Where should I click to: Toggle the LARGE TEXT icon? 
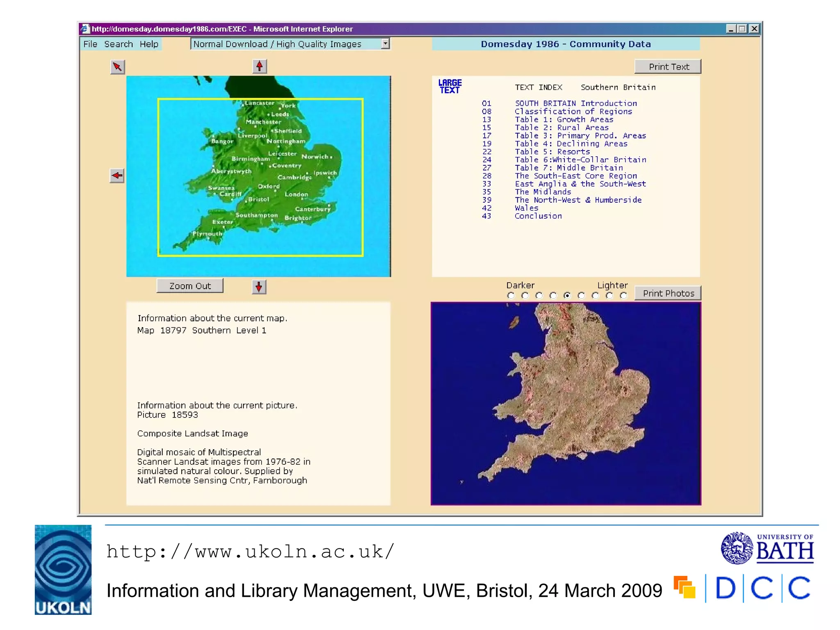pos(450,87)
